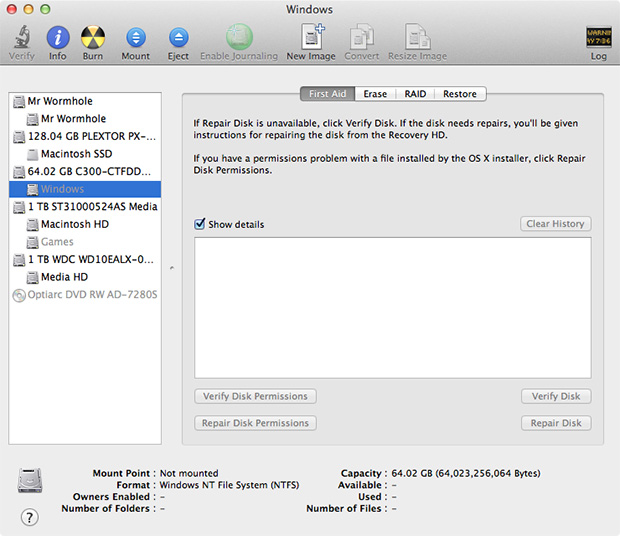Image resolution: width=620 pixels, height=536 pixels.
Task: Click the 'Windows NT File System (NTFS)' format text
Action: point(229,485)
